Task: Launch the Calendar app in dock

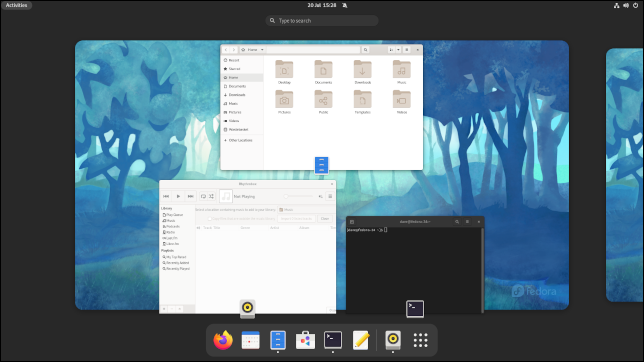Action: point(251,340)
